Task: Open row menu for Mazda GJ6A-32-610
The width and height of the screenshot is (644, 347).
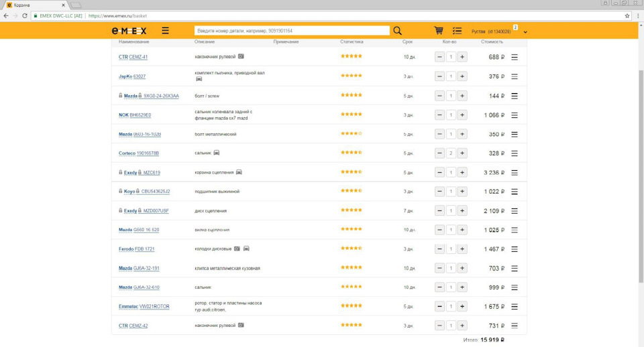Action: 515,287
